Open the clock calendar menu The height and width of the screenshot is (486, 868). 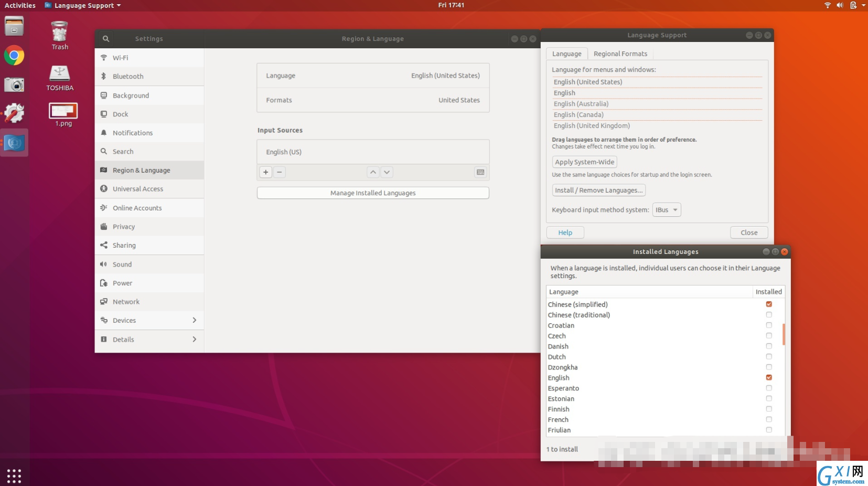pyautogui.click(x=451, y=5)
